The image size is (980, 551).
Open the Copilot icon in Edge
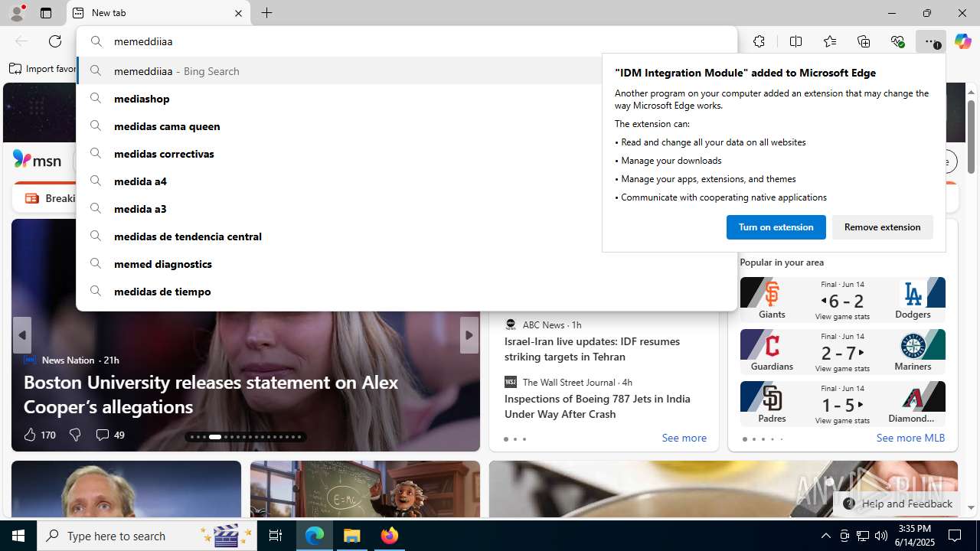point(962,41)
